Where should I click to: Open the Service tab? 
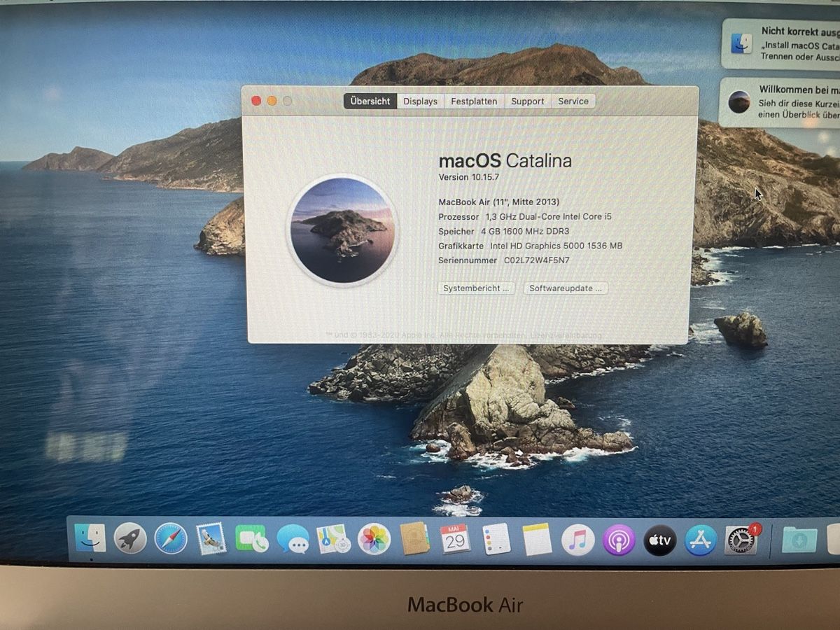573,101
